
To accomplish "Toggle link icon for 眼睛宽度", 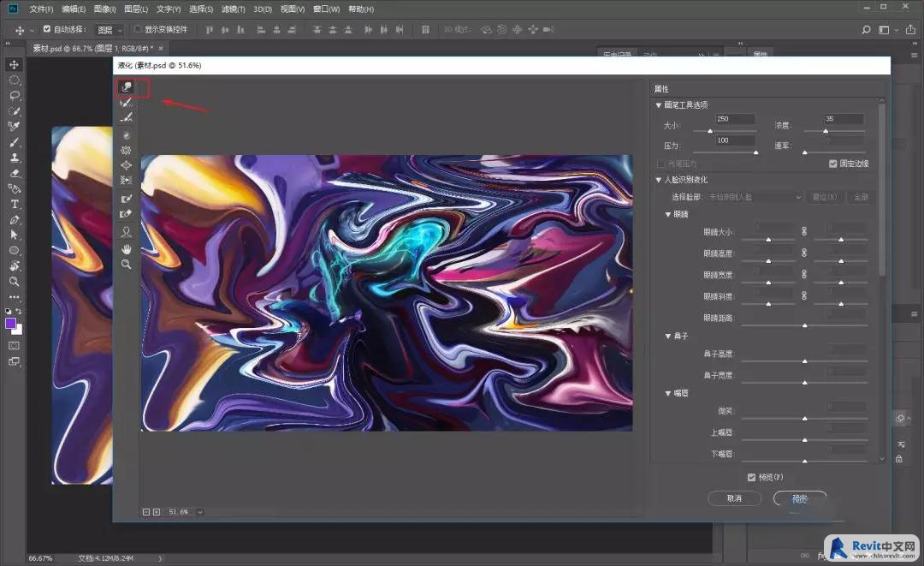I will pyautogui.click(x=804, y=274).
